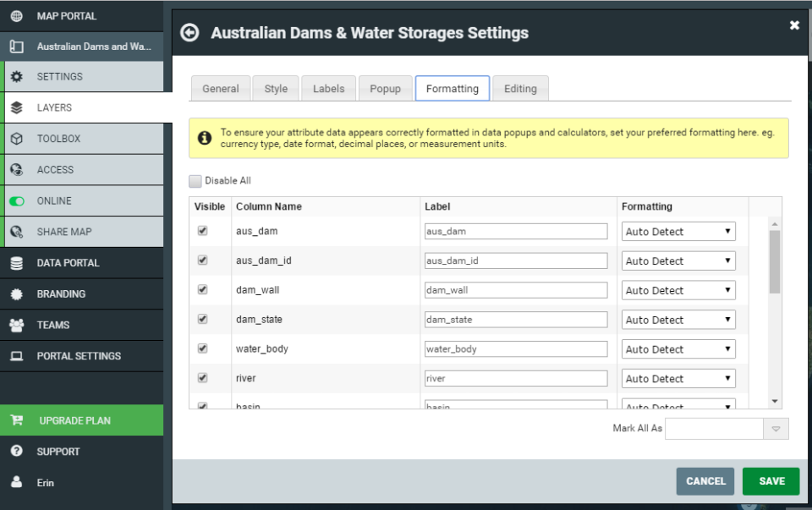Open the Toolbox cube icon
Viewport: 812px width, 510px height.
(17, 139)
